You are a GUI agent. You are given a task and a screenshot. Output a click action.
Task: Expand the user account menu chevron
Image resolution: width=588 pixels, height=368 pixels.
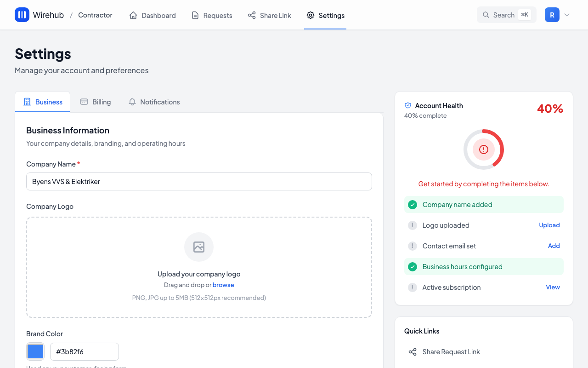(x=567, y=15)
